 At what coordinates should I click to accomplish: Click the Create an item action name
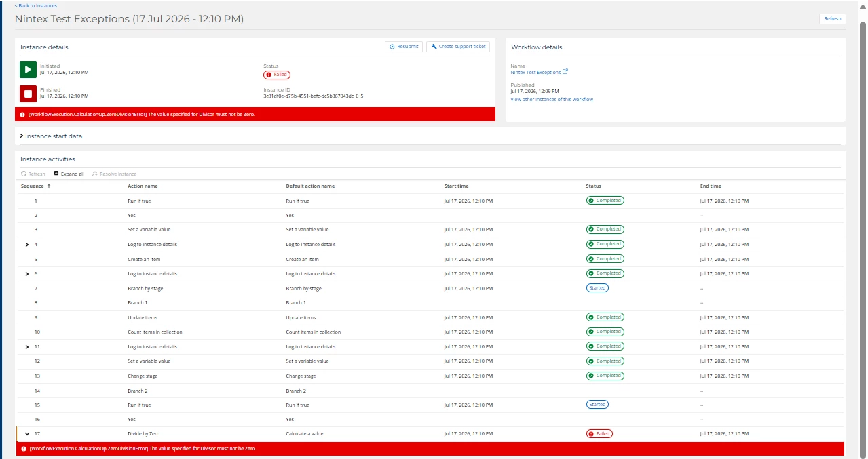click(x=144, y=260)
